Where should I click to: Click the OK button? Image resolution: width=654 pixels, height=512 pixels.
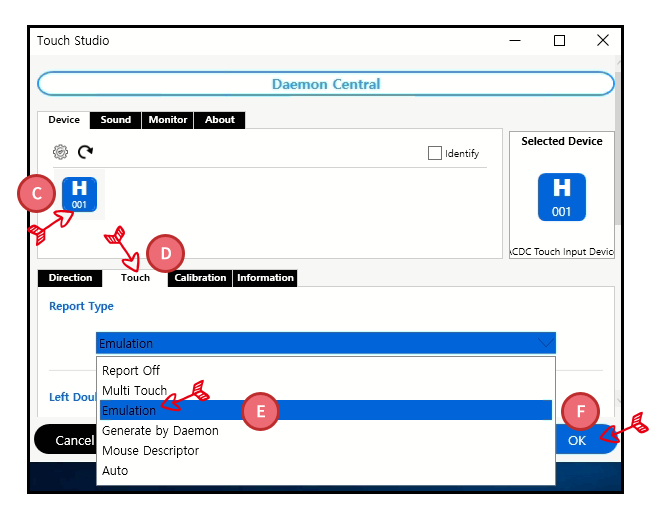[584, 440]
